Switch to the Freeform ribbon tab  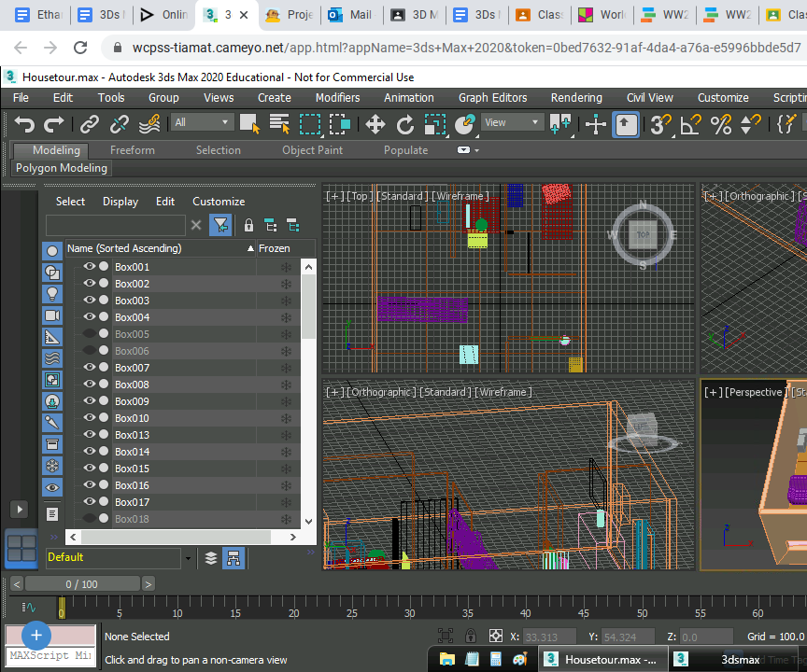tap(132, 149)
